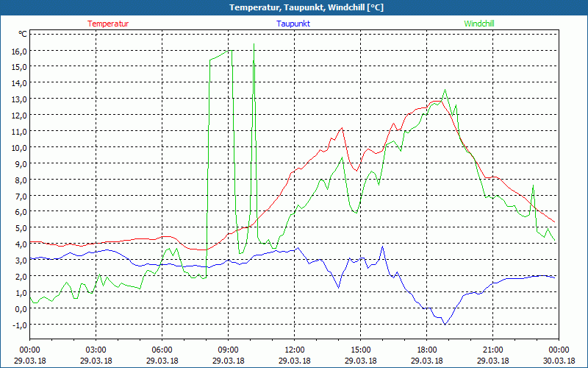Click the red Temperatur legend label

click(108, 24)
